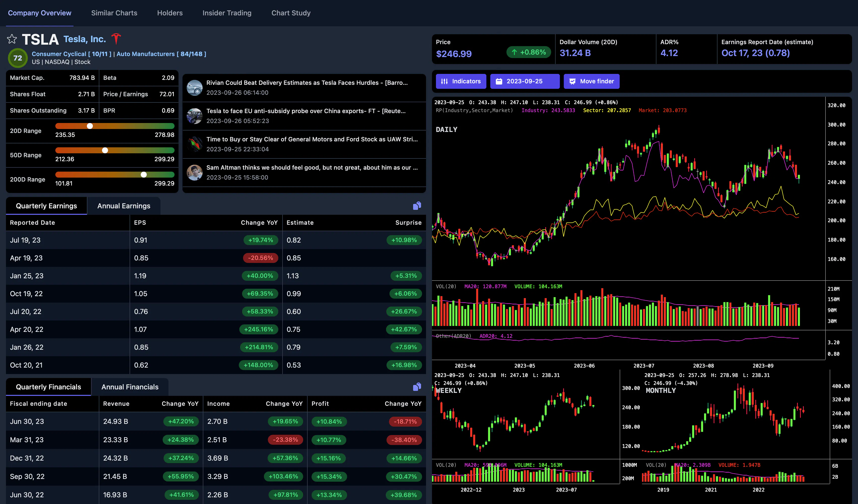Click the +103.46% income change badge

(283, 476)
